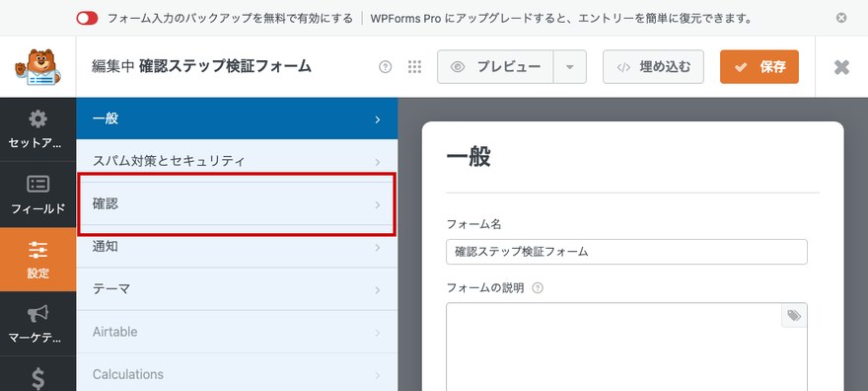The height and width of the screenshot is (391, 868).
Task: Select the 設定 sidebar panel
Action: click(37, 260)
